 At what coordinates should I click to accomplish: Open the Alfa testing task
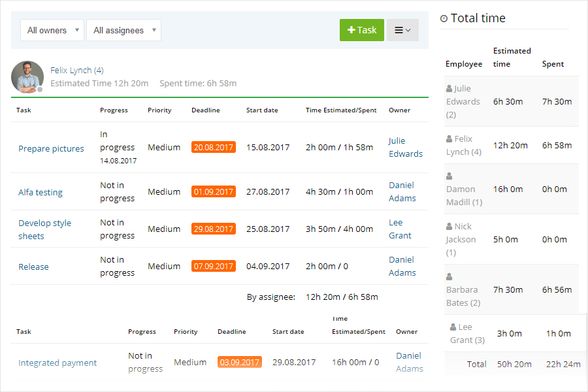(40, 191)
